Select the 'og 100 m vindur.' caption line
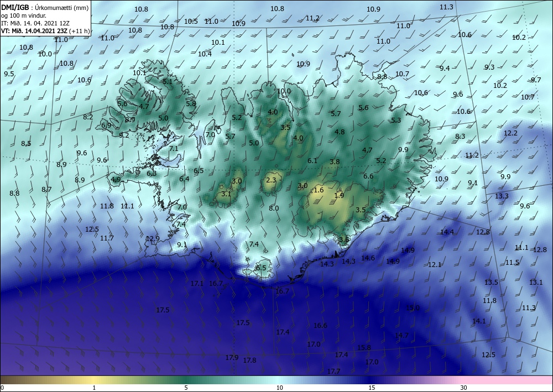This screenshot has height=392, width=553. [24, 15]
